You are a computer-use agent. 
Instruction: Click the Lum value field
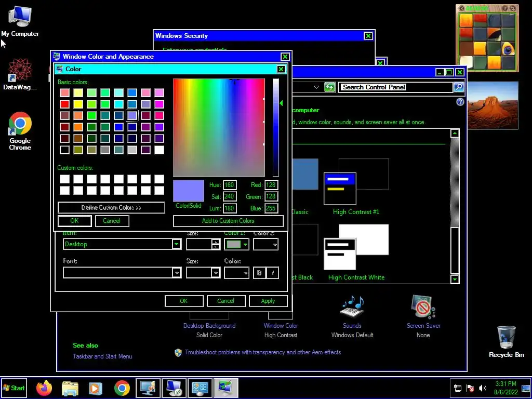(230, 208)
